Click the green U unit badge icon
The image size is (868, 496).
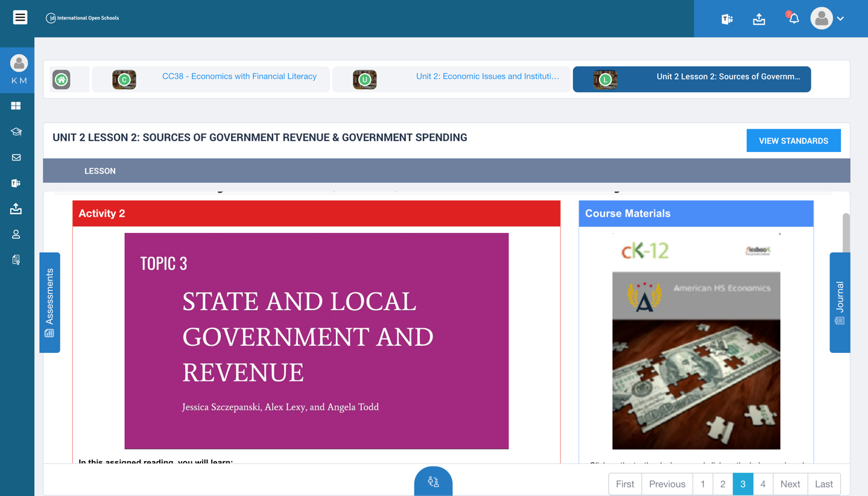364,80
